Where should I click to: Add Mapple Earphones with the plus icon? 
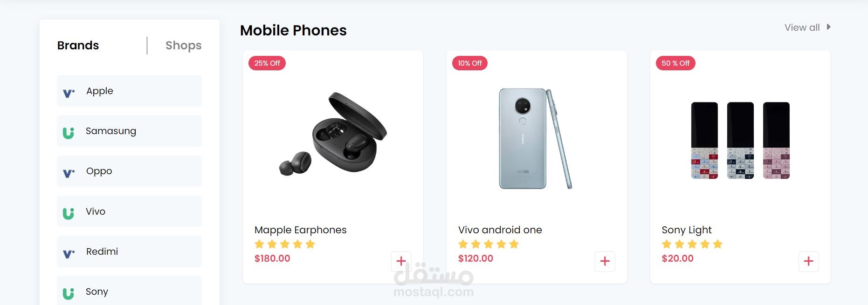tap(401, 261)
